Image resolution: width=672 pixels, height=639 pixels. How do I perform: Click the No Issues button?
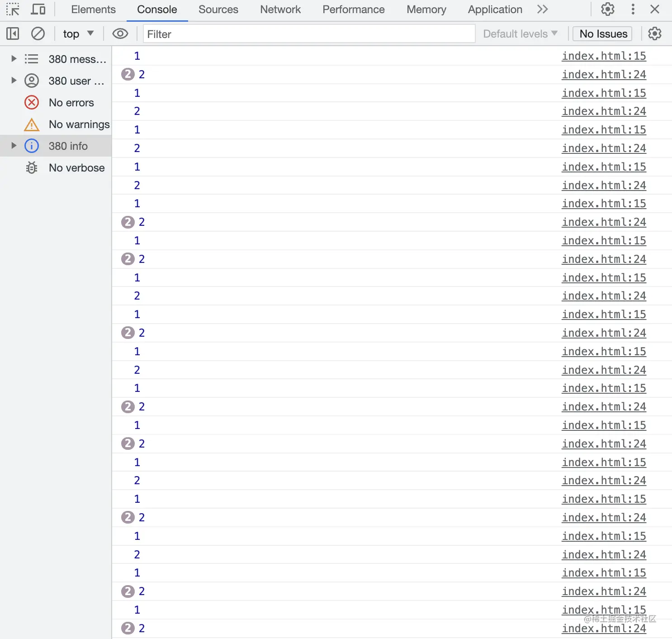pos(603,34)
